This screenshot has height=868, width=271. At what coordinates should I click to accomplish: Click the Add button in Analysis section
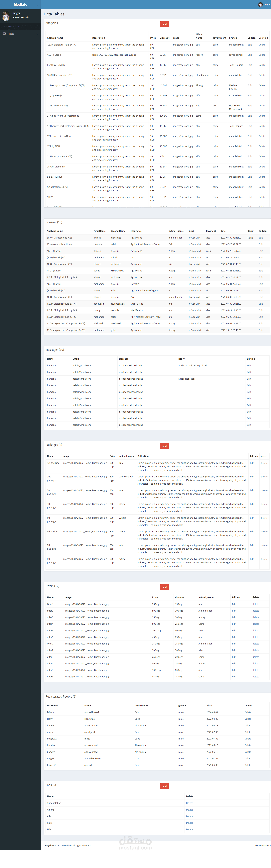pyautogui.click(x=165, y=24)
